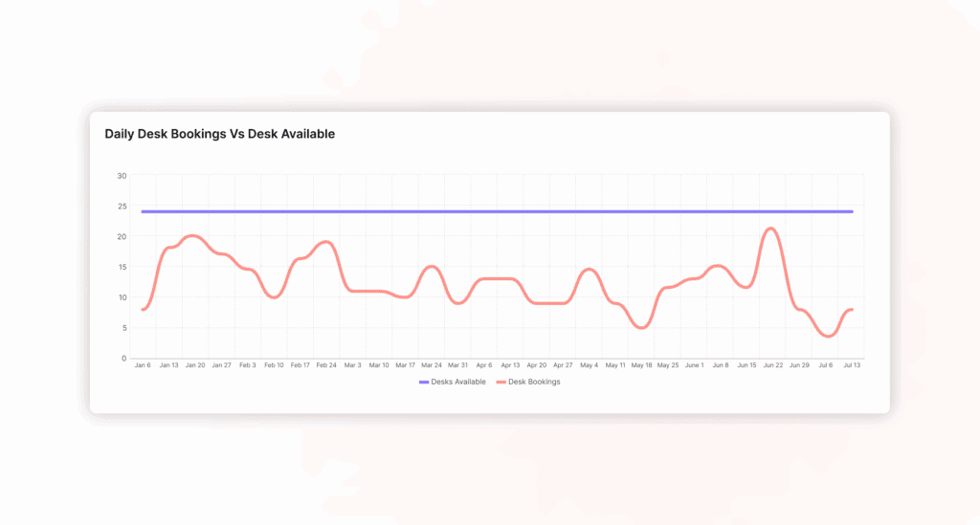Click the June 1 x-axis label

694,365
